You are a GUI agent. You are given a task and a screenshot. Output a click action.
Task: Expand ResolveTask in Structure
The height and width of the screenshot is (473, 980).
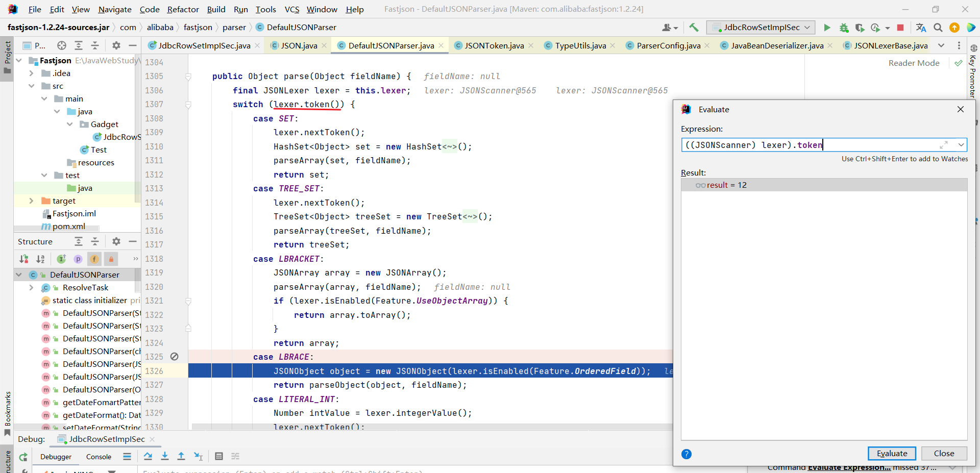point(31,288)
